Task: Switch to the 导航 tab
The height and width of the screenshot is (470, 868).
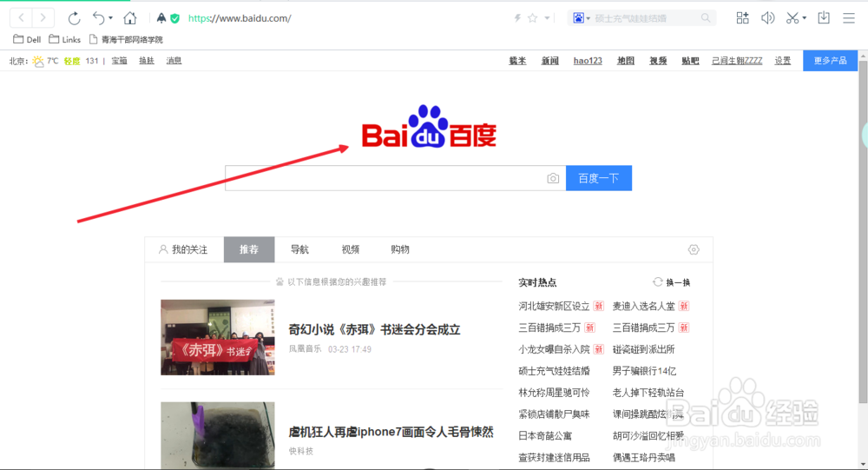Action: pos(299,249)
